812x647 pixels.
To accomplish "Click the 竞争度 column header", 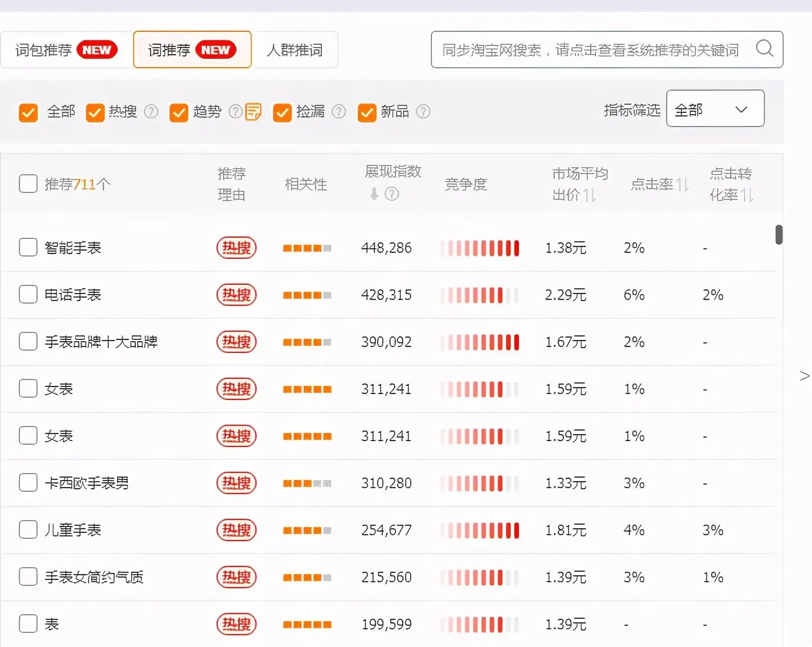I will [466, 184].
